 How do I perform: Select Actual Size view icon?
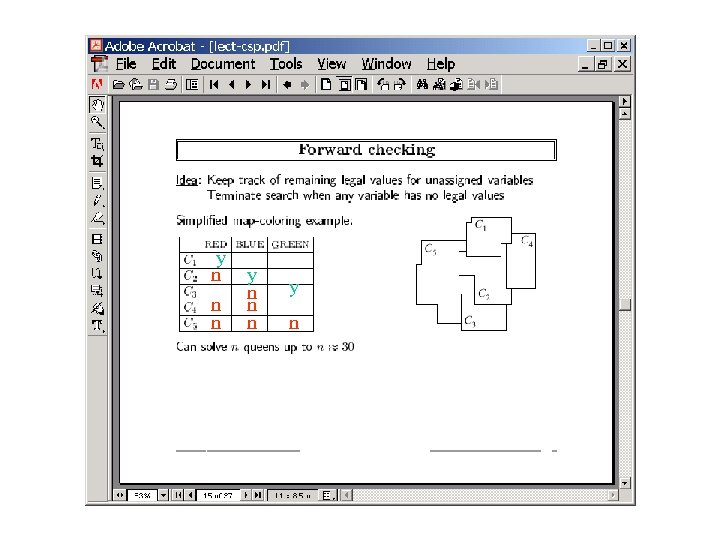click(326, 84)
